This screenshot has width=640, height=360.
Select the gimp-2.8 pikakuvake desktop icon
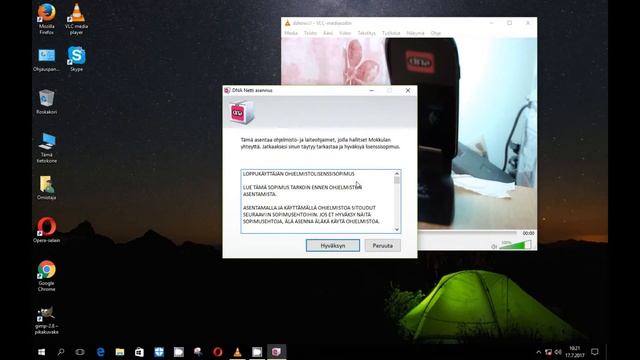47,321
